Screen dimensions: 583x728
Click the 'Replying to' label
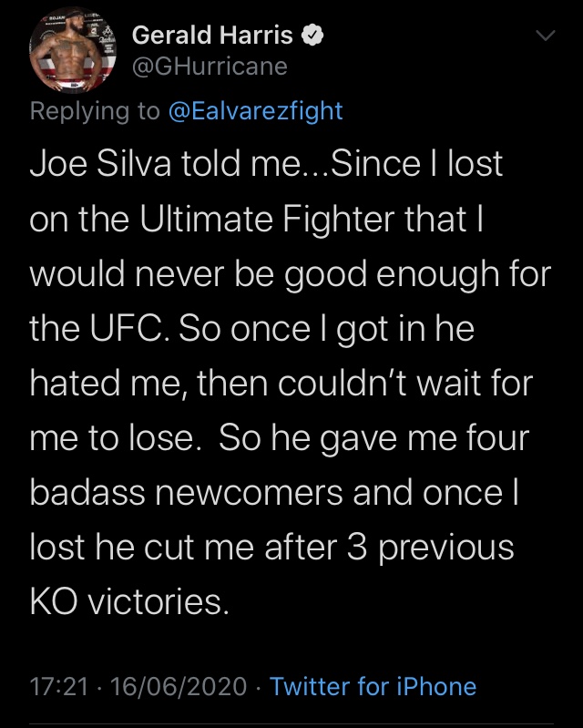[x=95, y=111]
